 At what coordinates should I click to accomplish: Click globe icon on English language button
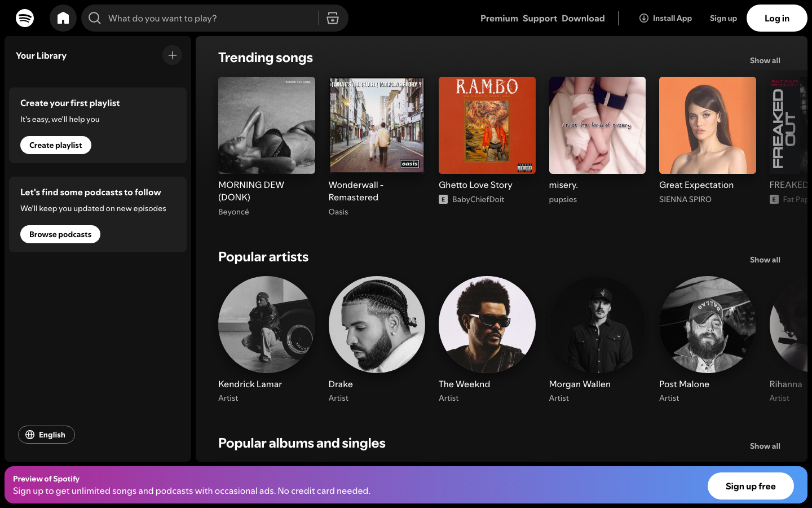point(30,435)
